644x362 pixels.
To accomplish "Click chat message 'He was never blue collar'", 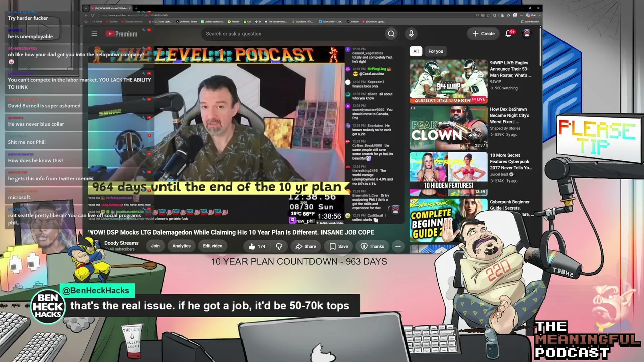I will point(36,124).
